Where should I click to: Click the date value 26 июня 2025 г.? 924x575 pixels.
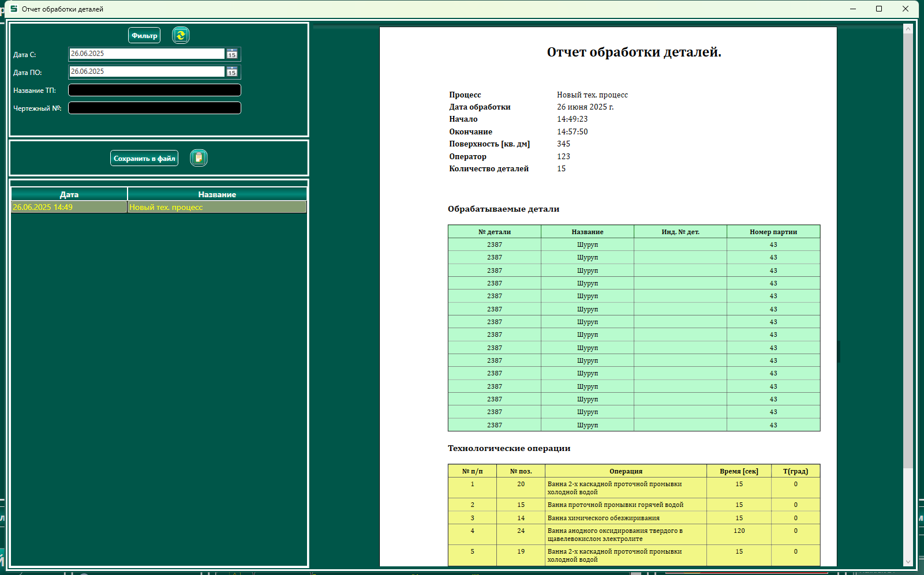pos(585,107)
